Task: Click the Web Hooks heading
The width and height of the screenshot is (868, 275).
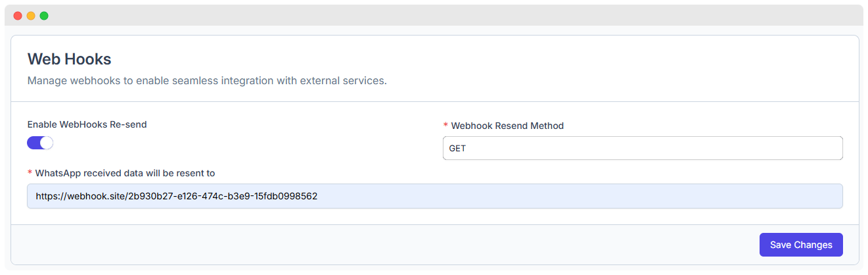Action: 69,59
